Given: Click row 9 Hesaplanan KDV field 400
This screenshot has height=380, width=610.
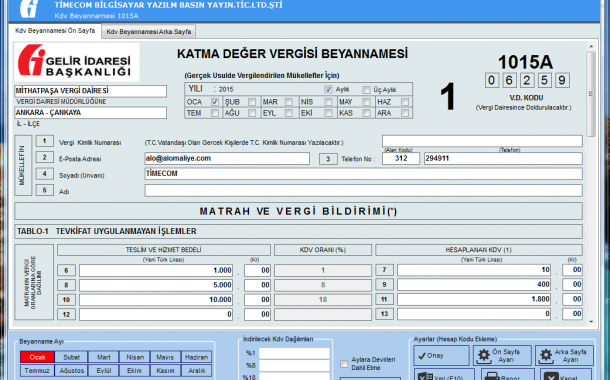Looking at the screenshot, I should [x=474, y=285].
